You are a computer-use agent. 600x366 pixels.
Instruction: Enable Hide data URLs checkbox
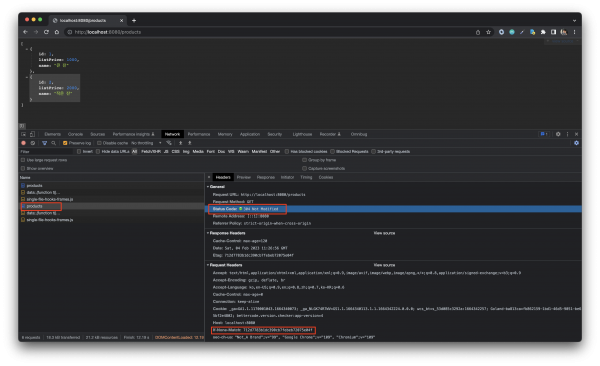[x=98, y=152]
